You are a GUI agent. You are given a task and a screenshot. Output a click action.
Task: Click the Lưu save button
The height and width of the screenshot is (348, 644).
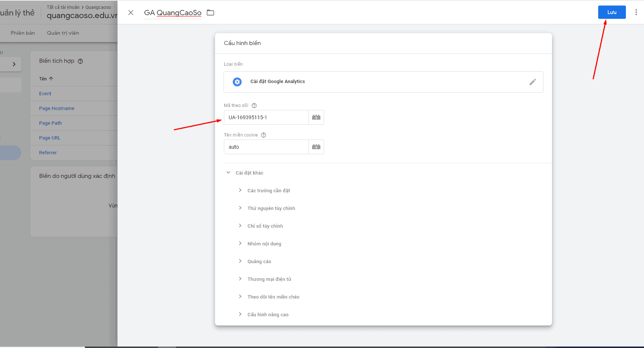612,12
